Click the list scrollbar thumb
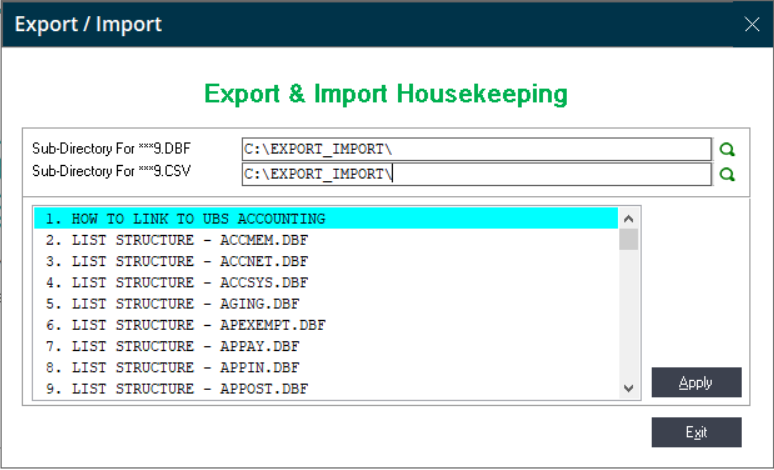The image size is (774, 470). pos(629,239)
